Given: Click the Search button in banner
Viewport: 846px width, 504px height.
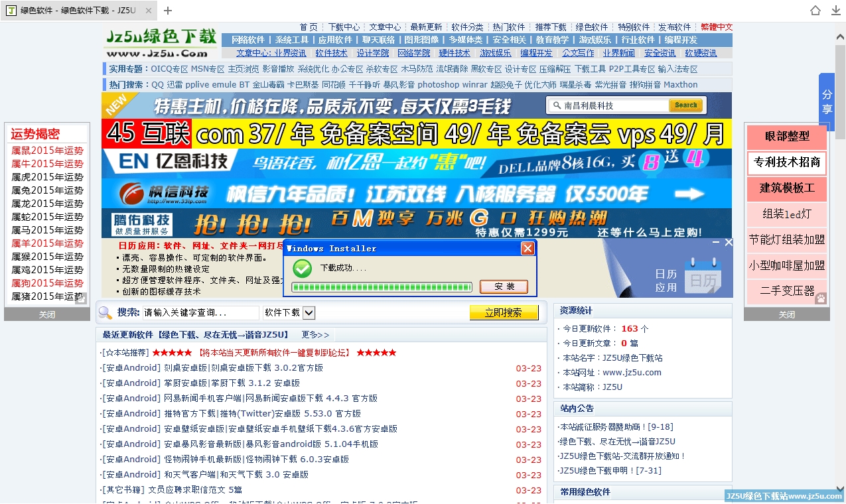Looking at the screenshot, I should click(685, 105).
